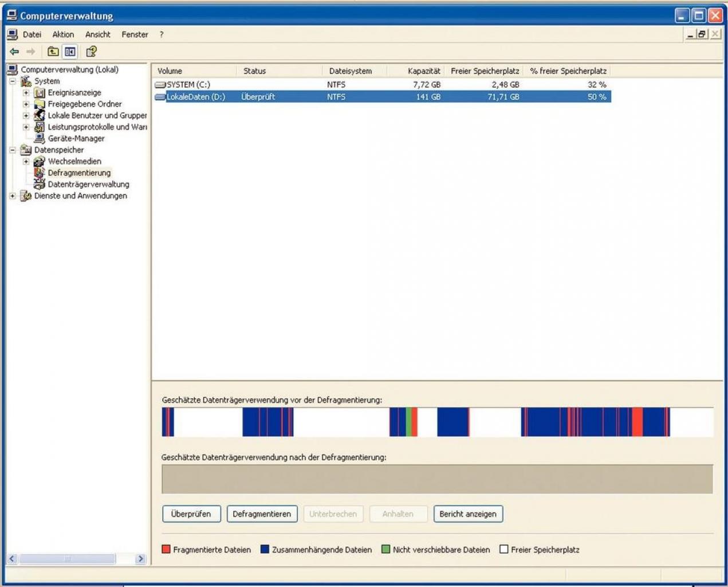The height and width of the screenshot is (587, 728).
Task: Expand the Wechselmedien node
Action: click(x=26, y=161)
